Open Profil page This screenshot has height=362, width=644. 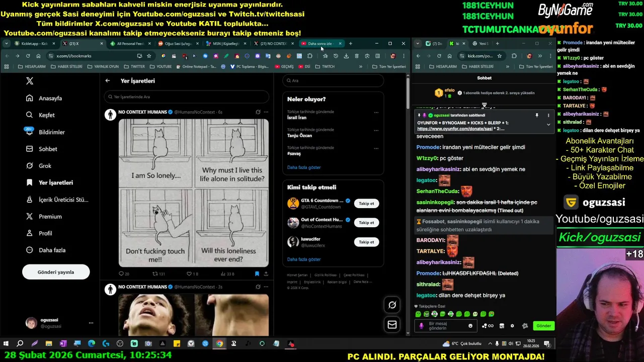pyautogui.click(x=39, y=233)
